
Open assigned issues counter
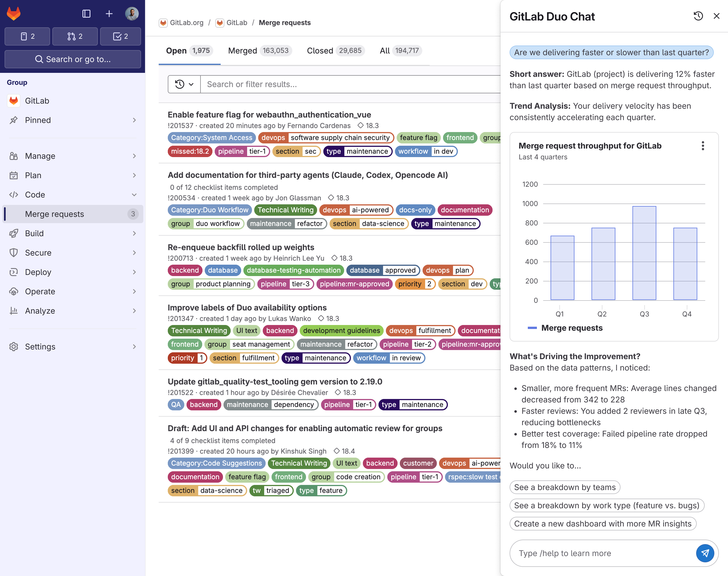click(x=27, y=36)
